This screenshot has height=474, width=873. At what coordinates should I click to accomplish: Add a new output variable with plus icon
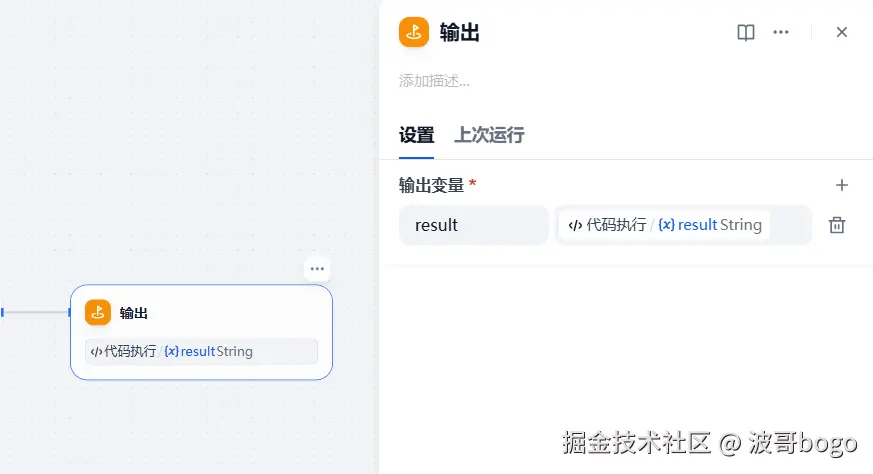pyautogui.click(x=842, y=185)
